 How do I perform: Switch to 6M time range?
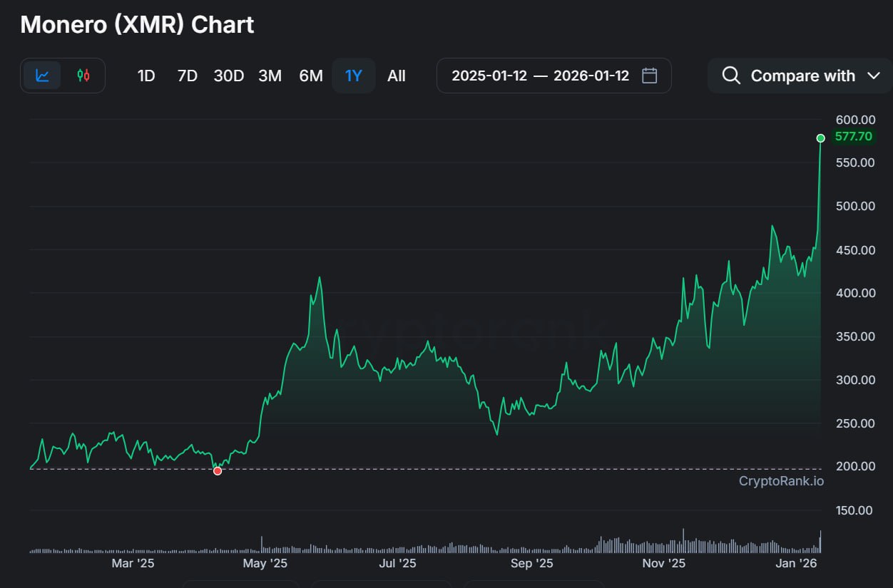[311, 76]
